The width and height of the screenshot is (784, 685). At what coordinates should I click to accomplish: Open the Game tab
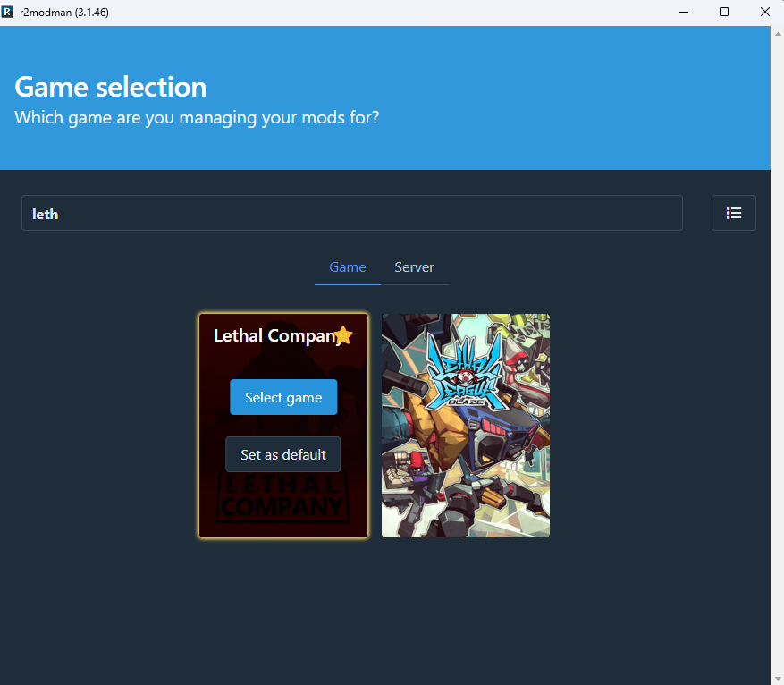(348, 267)
